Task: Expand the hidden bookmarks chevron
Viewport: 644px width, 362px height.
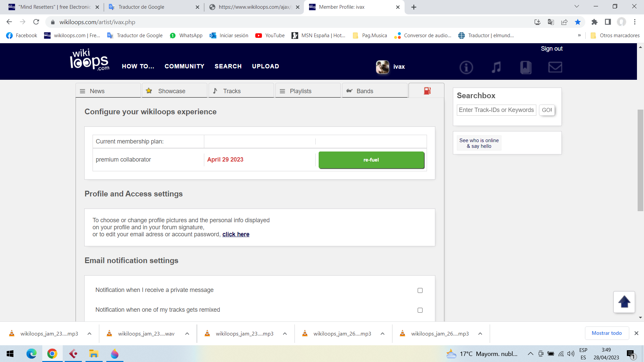Action: coord(579,36)
